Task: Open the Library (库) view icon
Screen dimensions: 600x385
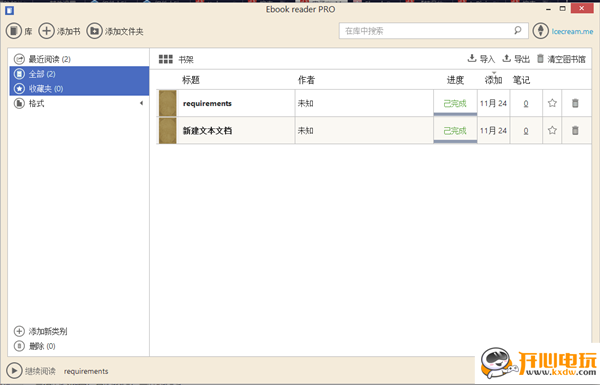Action: pyautogui.click(x=14, y=31)
